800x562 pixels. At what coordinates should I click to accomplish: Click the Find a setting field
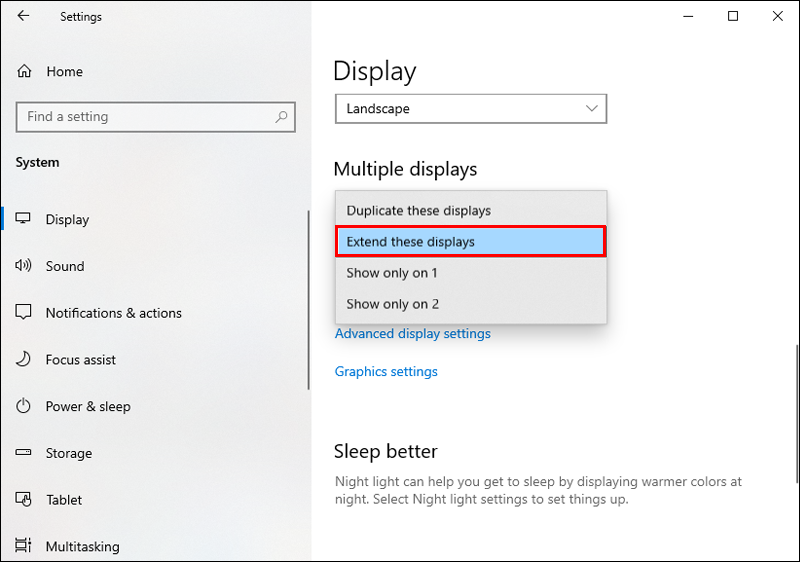pos(156,117)
